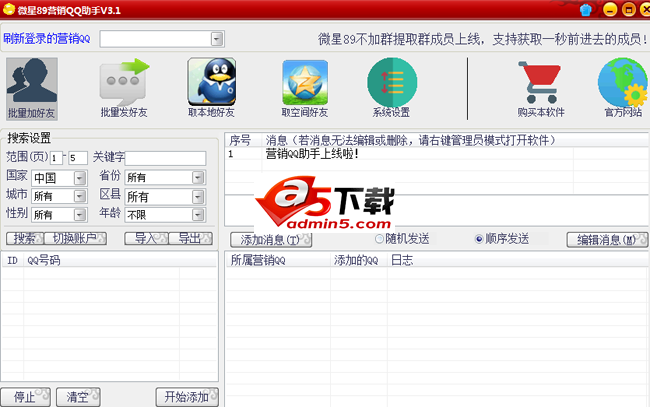The height and width of the screenshot is (407, 650).
Task: Click the app logo in the title bar
Action: pyautogui.click(x=9, y=10)
